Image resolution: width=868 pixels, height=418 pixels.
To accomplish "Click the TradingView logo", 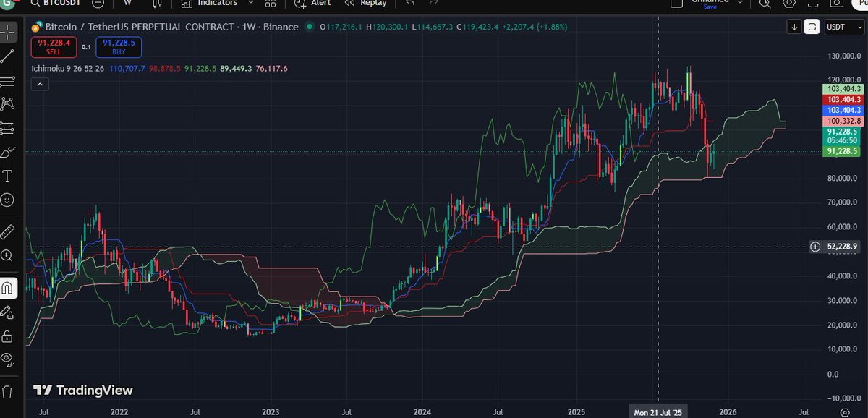I will pyautogui.click(x=84, y=391).
